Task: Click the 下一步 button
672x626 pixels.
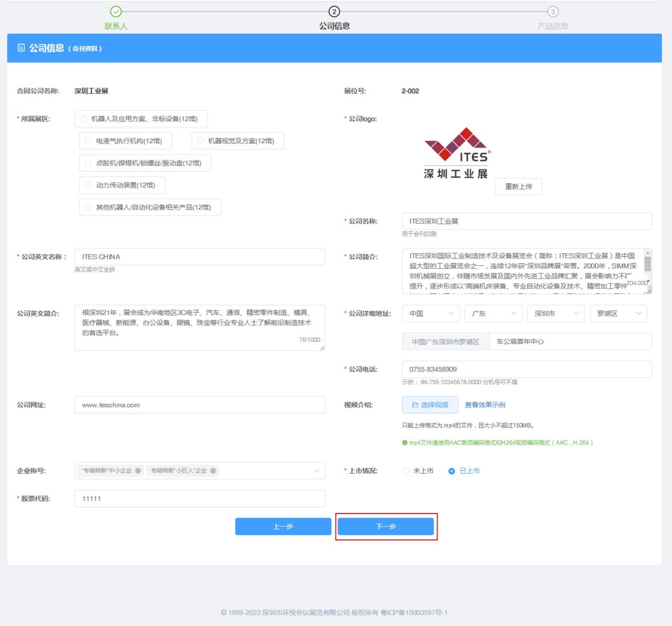Action: click(x=386, y=526)
